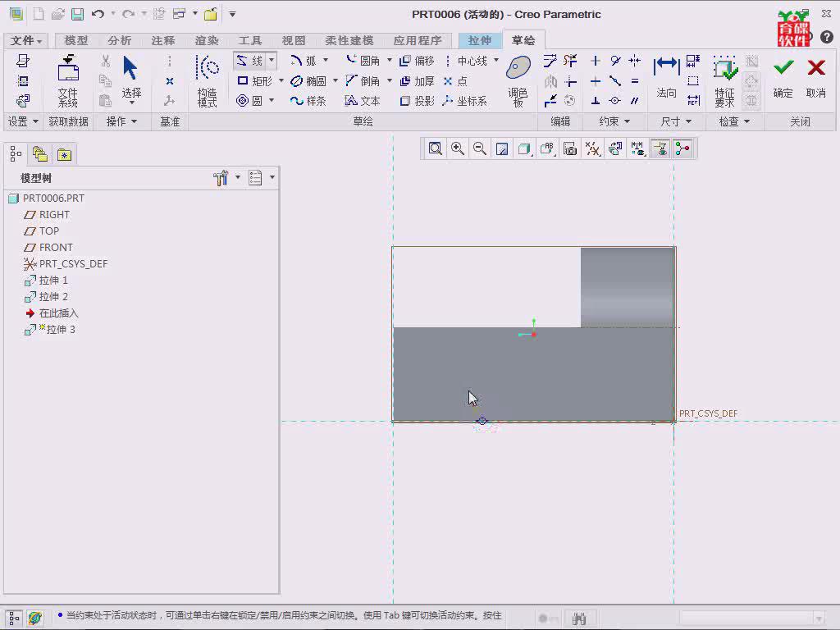The width and height of the screenshot is (840, 630).
Task: Click the Sketch View icon in 设置 group
Action: (22, 101)
